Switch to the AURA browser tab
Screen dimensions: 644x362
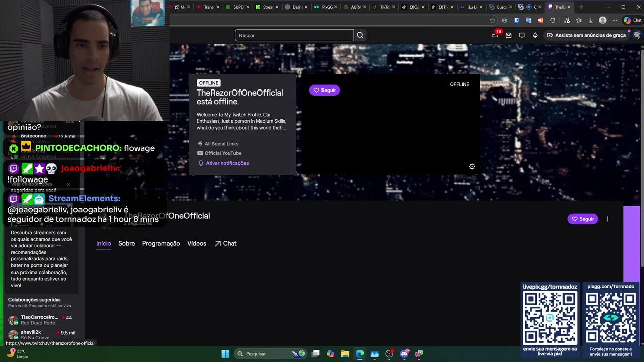pyautogui.click(x=355, y=7)
